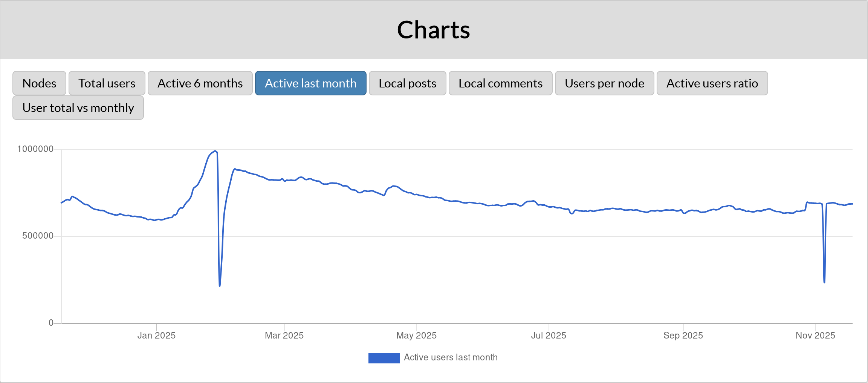Viewport: 868px width, 383px height.
Task: Open the Total users chart
Action: click(x=107, y=83)
